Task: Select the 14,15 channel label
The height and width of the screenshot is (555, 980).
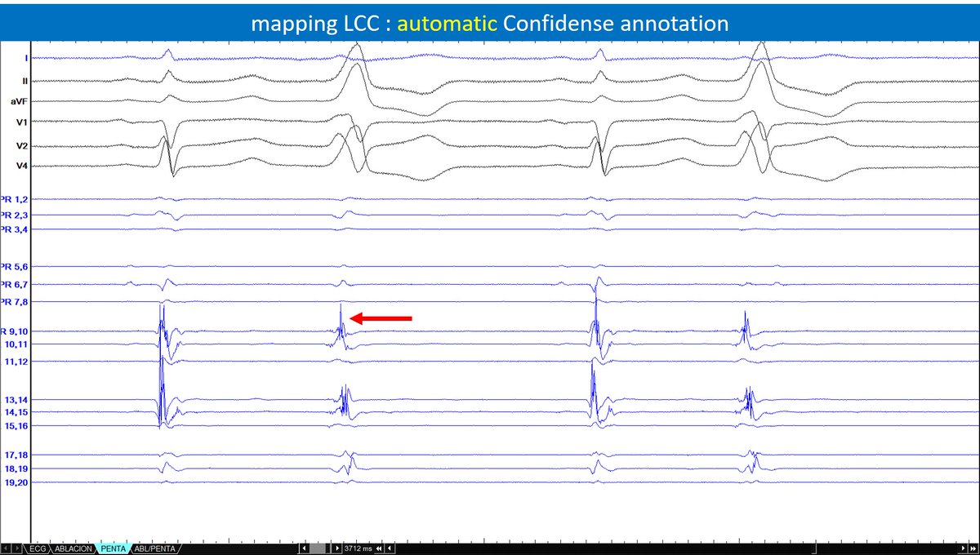Action: tap(18, 413)
